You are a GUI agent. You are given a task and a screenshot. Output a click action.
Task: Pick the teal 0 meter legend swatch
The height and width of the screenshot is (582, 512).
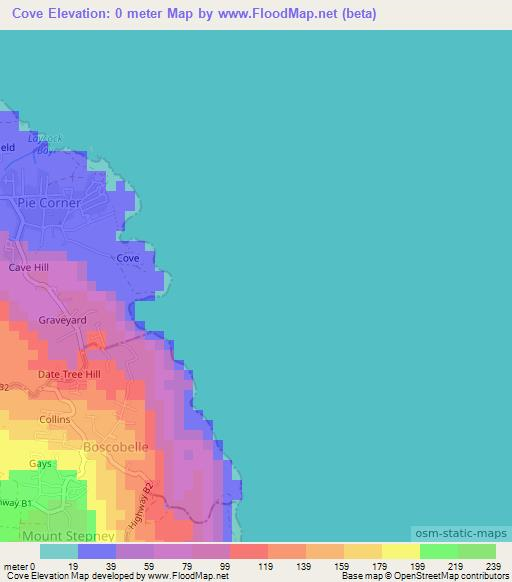tap(59, 551)
